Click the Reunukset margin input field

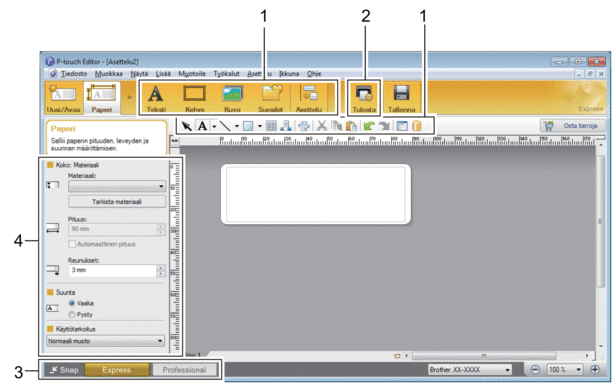[113, 270]
